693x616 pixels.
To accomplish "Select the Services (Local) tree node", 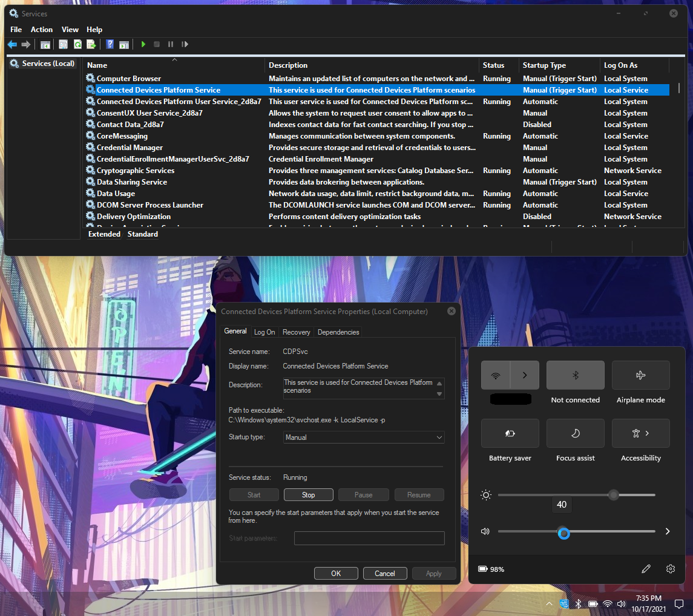I will coord(43,64).
